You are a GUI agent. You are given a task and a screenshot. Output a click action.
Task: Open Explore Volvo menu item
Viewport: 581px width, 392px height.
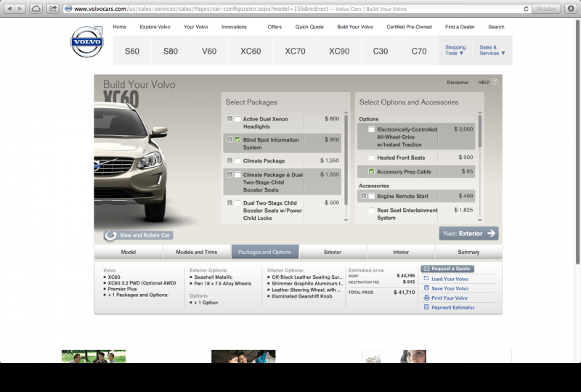(x=155, y=27)
